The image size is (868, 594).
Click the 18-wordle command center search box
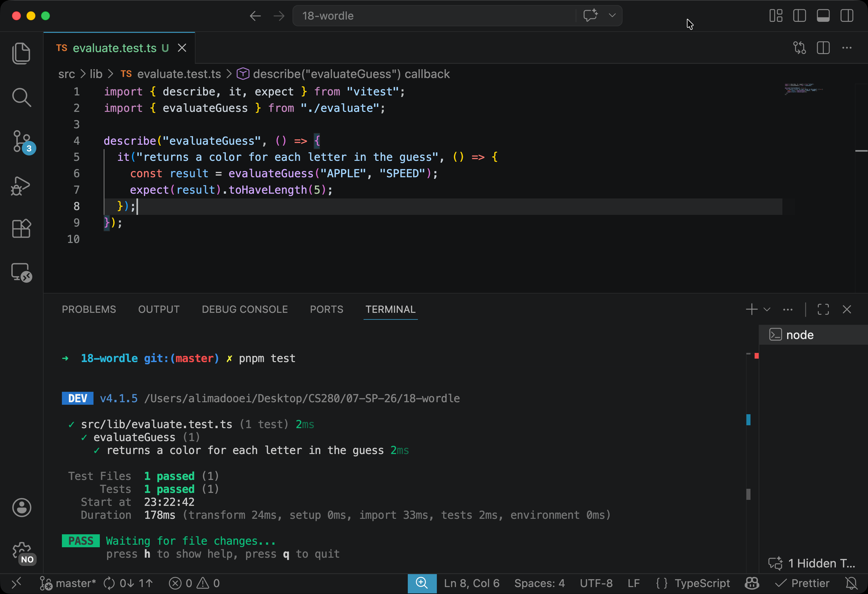click(434, 16)
